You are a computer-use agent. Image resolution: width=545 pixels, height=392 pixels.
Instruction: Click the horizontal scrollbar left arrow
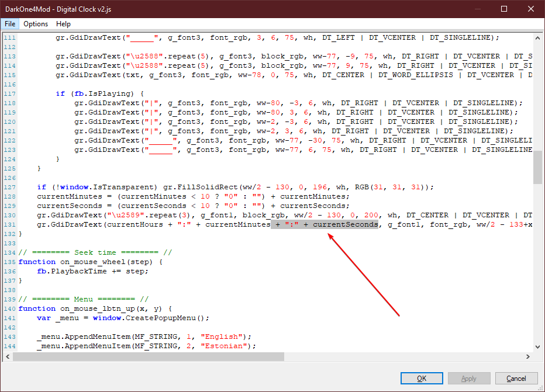coord(7,356)
